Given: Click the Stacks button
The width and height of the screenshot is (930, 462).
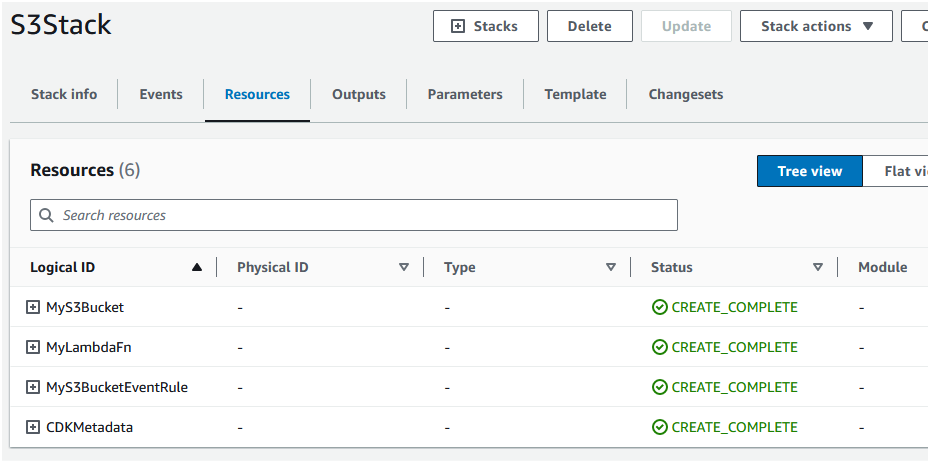Looking at the screenshot, I should click(x=485, y=26).
